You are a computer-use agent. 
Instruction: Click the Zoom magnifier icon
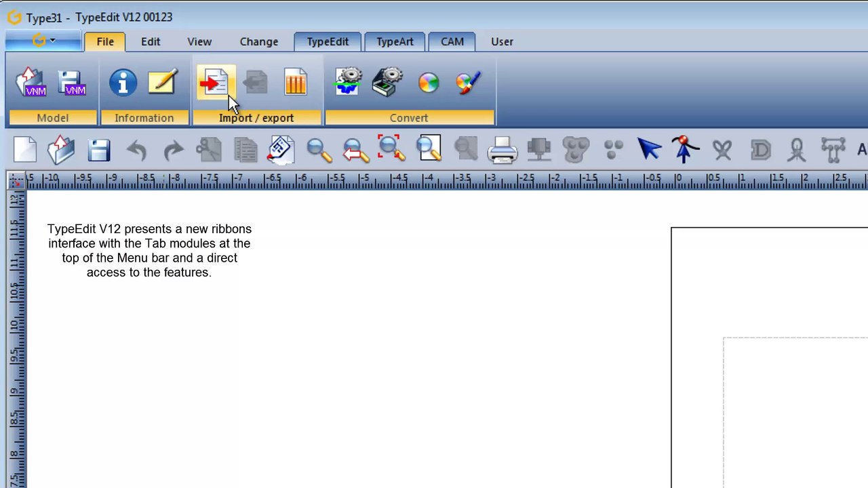tap(319, 150)
